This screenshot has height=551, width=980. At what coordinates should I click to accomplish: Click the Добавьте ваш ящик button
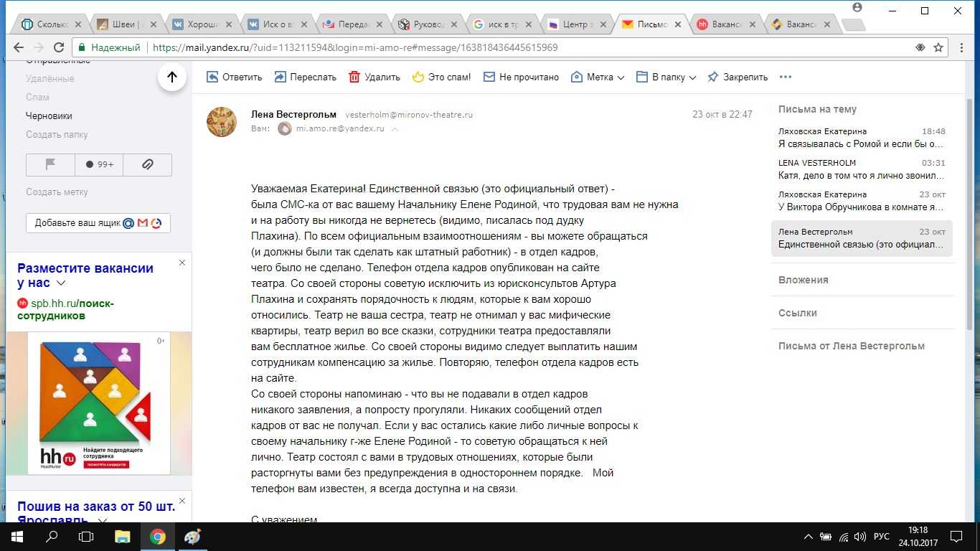[x=98, y=223]
